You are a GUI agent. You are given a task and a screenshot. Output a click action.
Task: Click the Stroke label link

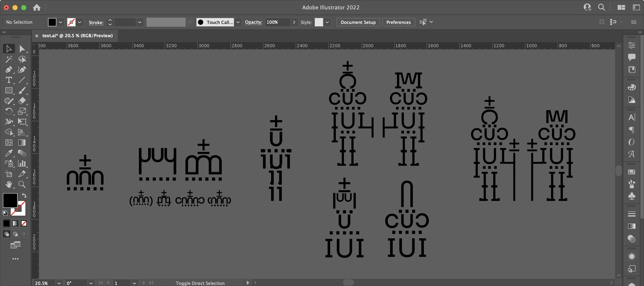96,22
